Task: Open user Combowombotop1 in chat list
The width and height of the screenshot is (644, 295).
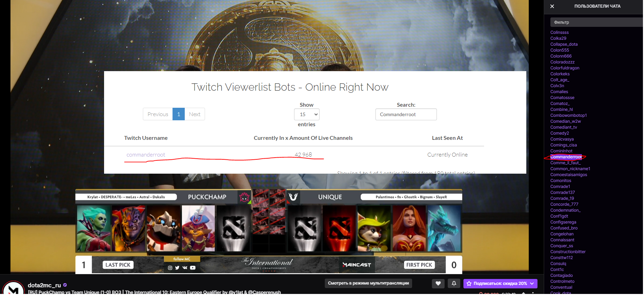Action: click(x=569, y=115)
